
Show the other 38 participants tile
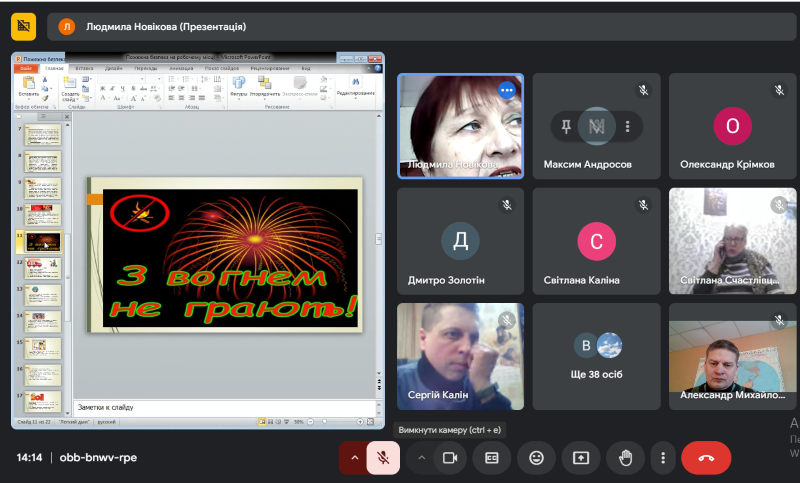(x=596, y=355)
